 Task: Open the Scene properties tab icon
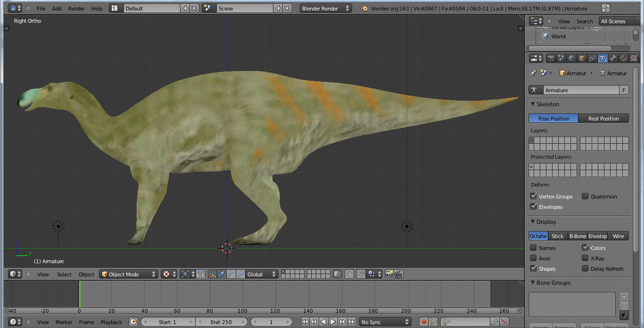point(561,58)
